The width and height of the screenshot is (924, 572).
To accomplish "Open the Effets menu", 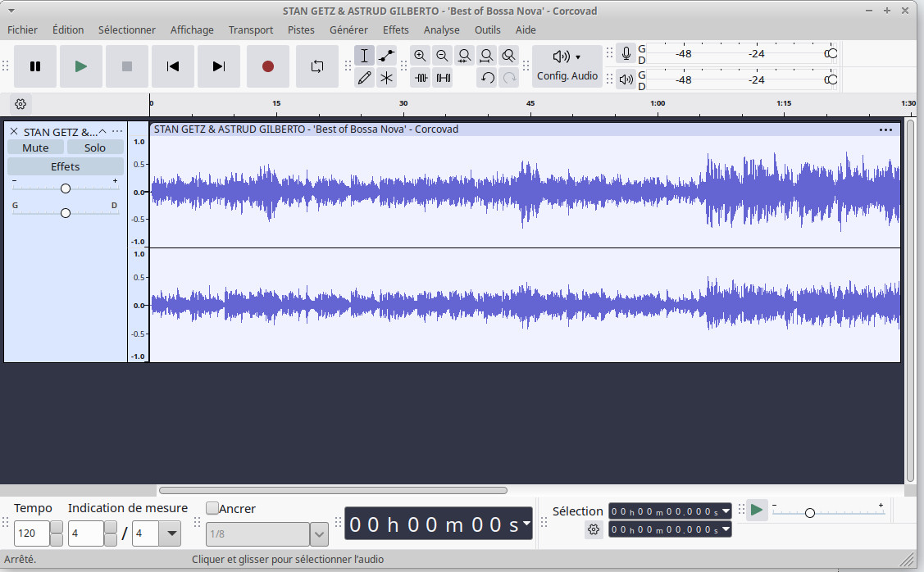I will [x=395, y=30].
